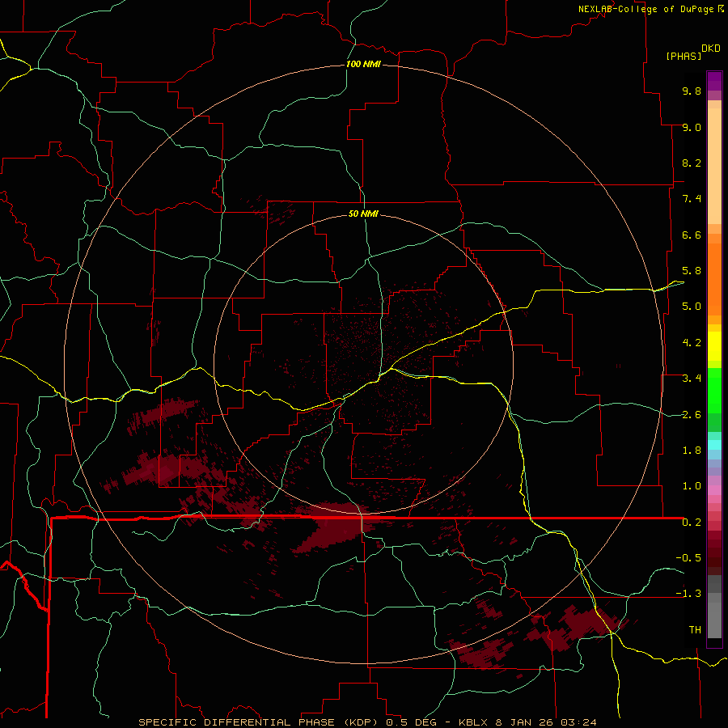Click the 7.4 color scale value

[692, 199]
